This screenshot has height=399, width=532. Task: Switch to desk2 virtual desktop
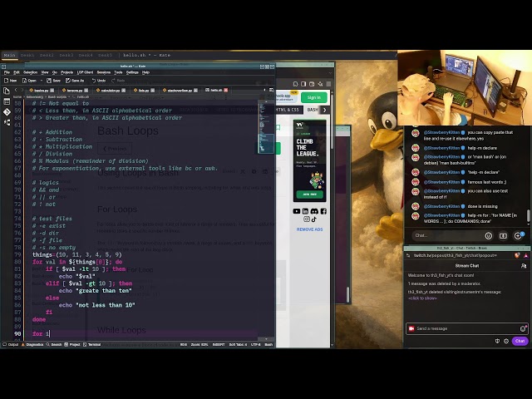point(47,55)
